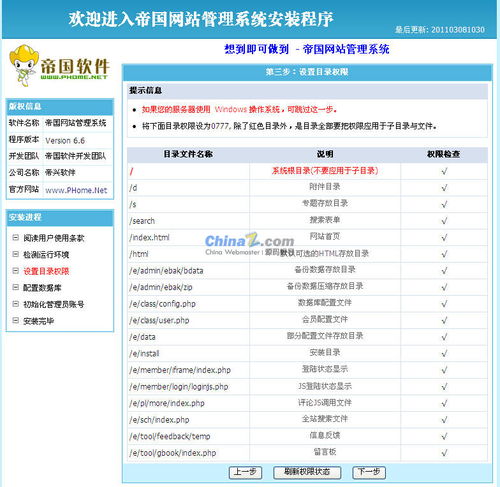Select the /e/tool/feedback/temp path
Viewport: 500px width, 487px height.
pyautogui.click(x=170, y=436)
